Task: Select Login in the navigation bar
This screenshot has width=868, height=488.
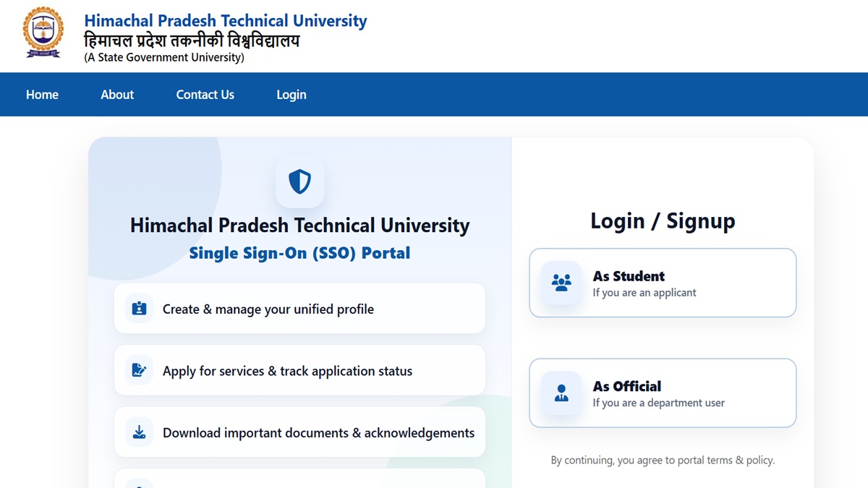Action: coord(292,95)
